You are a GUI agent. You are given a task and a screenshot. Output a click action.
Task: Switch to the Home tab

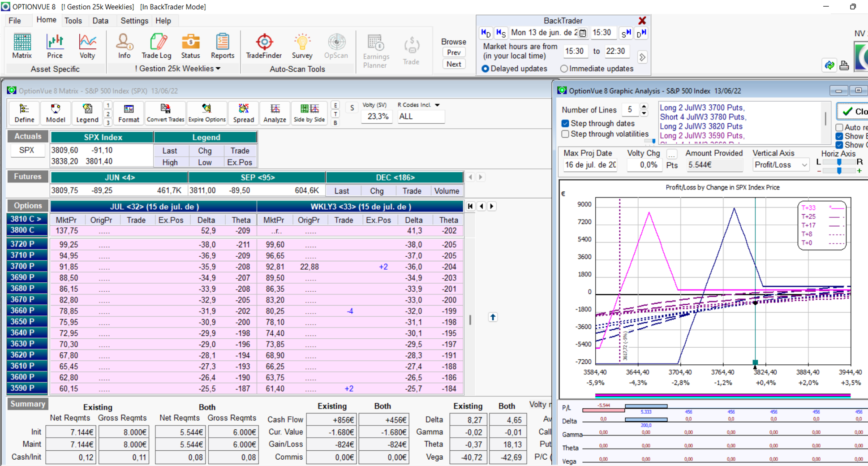(46, 20)
